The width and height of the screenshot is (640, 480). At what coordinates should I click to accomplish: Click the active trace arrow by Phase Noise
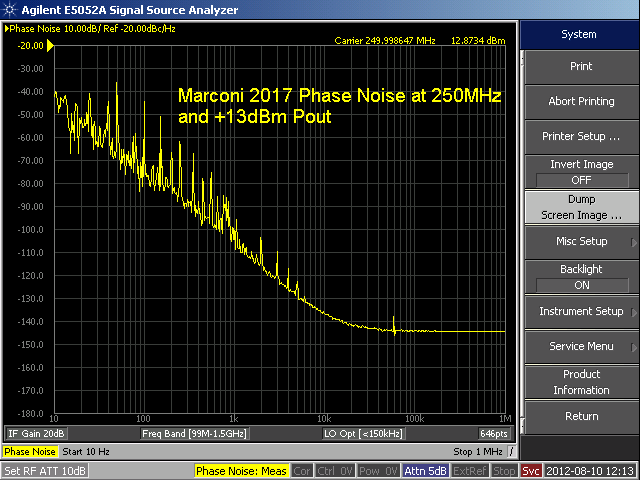(x=7, y=29)
